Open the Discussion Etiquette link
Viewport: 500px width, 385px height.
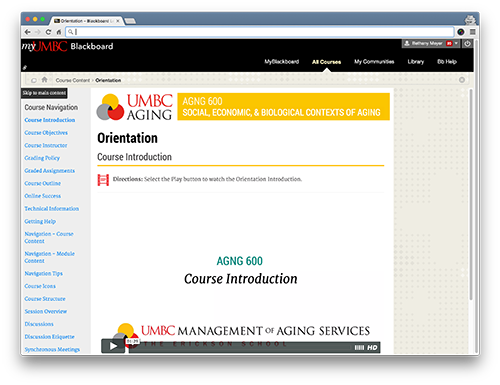50,337
